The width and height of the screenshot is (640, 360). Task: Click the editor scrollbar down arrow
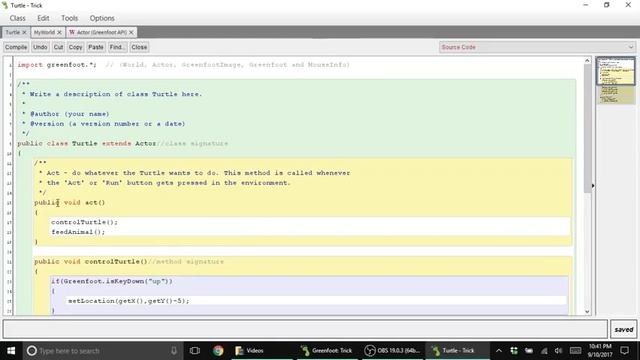click(x=587, y=312)
